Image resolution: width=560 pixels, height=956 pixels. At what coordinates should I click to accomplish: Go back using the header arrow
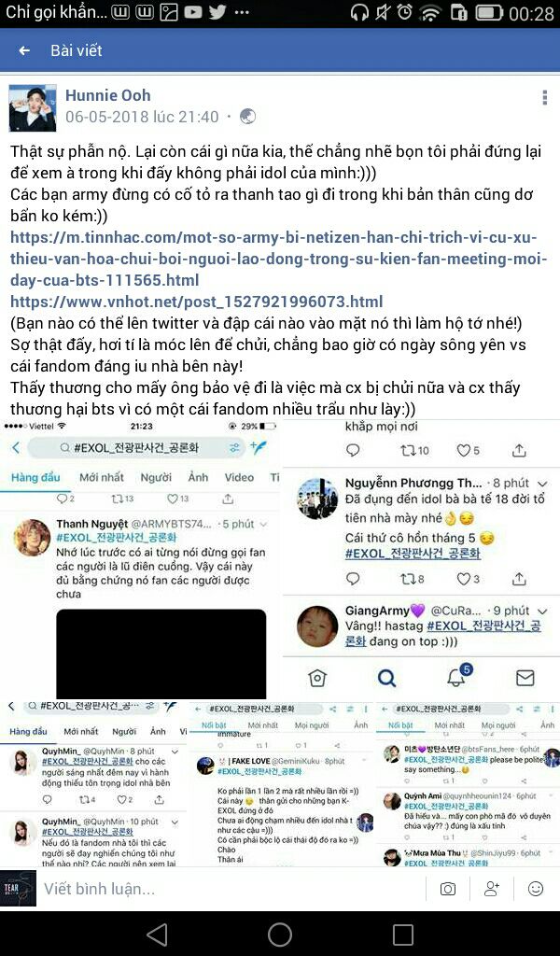[24, 50]
